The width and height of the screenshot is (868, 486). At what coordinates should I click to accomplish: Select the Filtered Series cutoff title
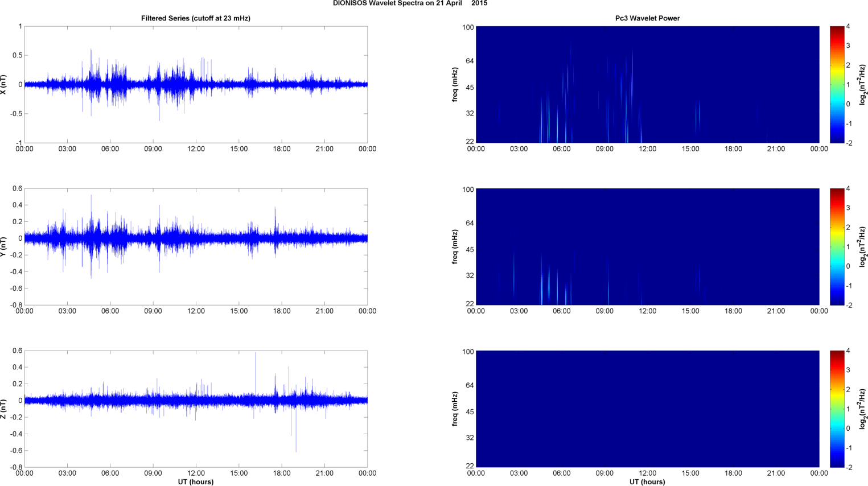(196, 18)
